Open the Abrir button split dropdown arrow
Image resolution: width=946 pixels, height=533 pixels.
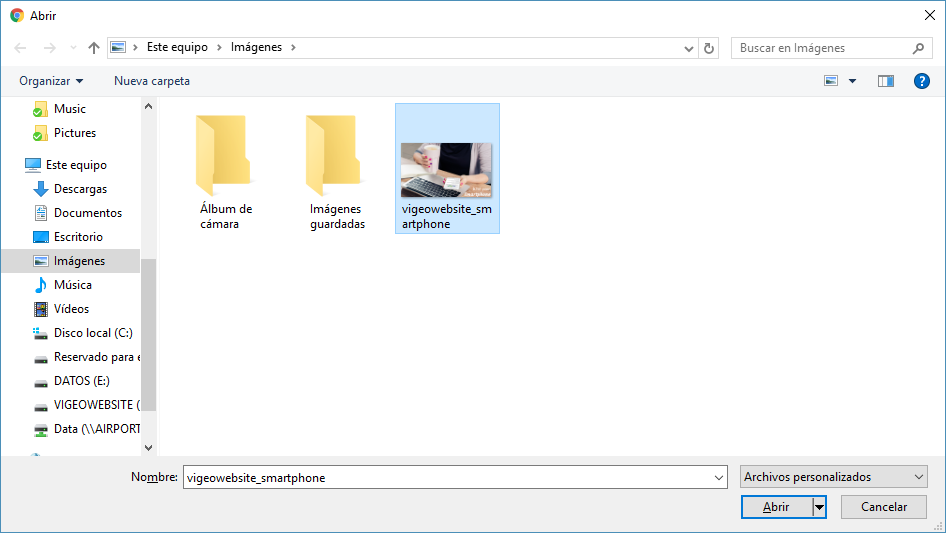coord(819,507)
